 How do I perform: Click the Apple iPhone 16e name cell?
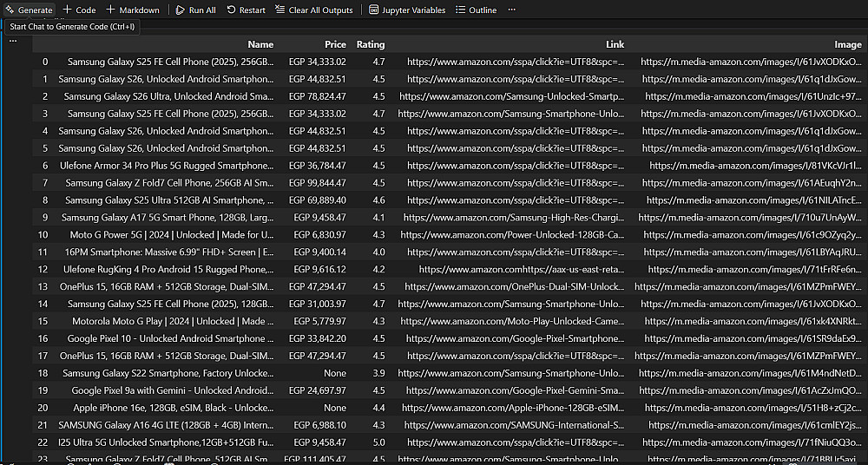[174, 408]
